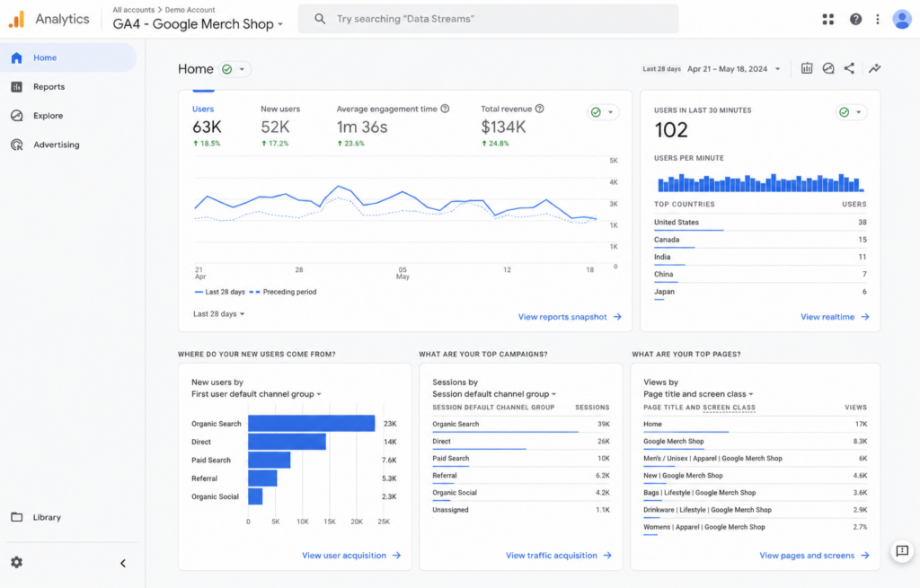Open the three-dot more options menu
This screenshot has width=920, height=588.
point(878,20)
